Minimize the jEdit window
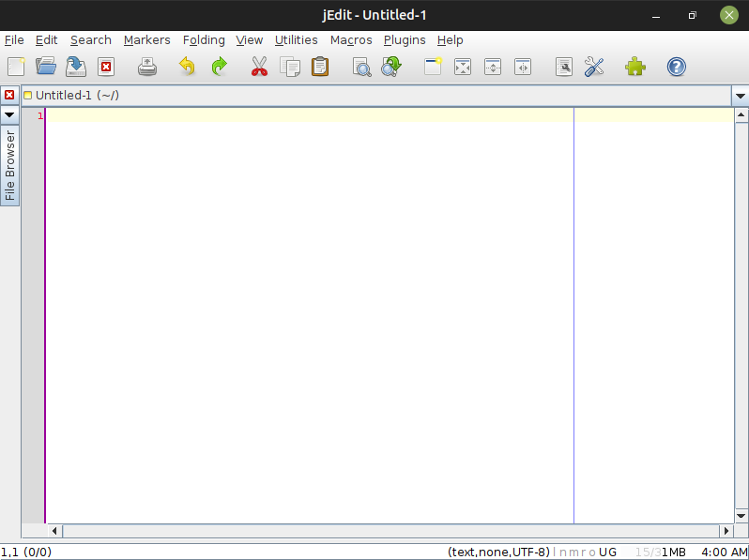The height and width of the screenshot is (560, 749). coord(656,16)
